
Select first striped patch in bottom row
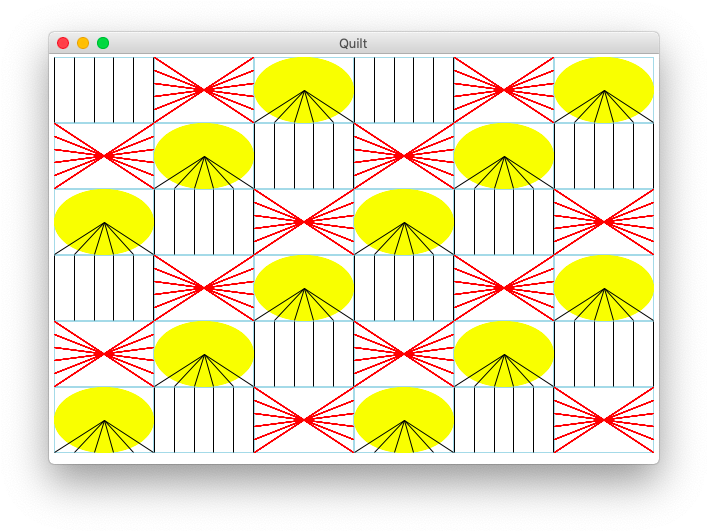tap(204, 420)
